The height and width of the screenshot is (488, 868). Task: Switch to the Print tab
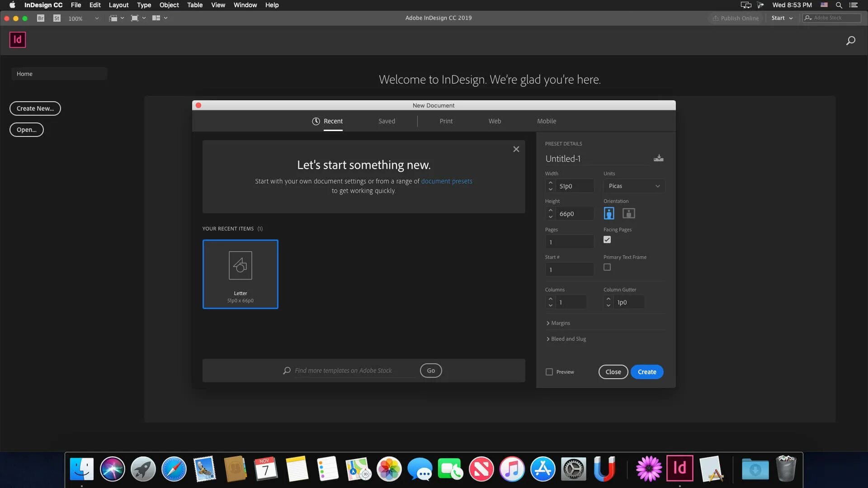[446, 121]
